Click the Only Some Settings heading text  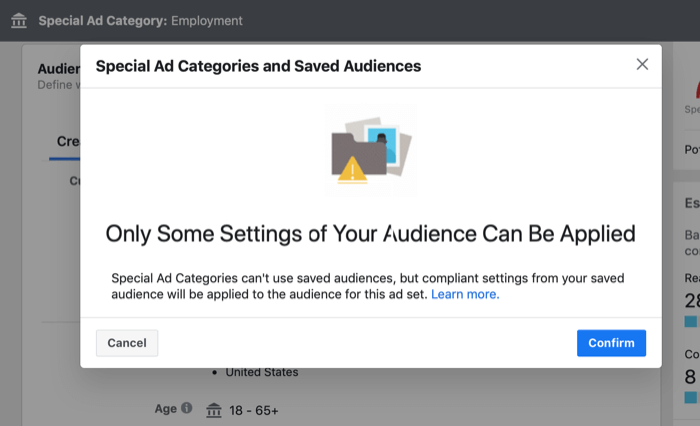coord(370,234)
